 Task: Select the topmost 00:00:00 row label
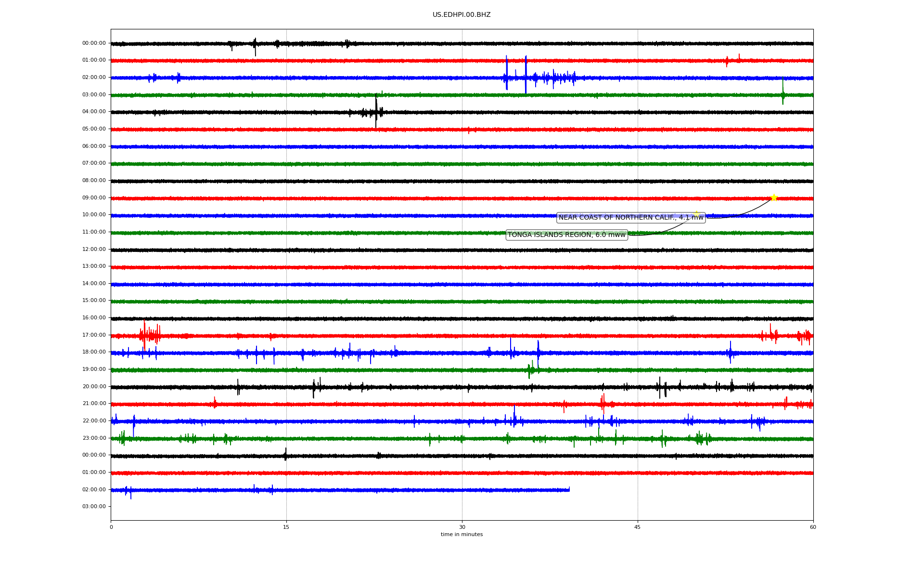(94, 43)
